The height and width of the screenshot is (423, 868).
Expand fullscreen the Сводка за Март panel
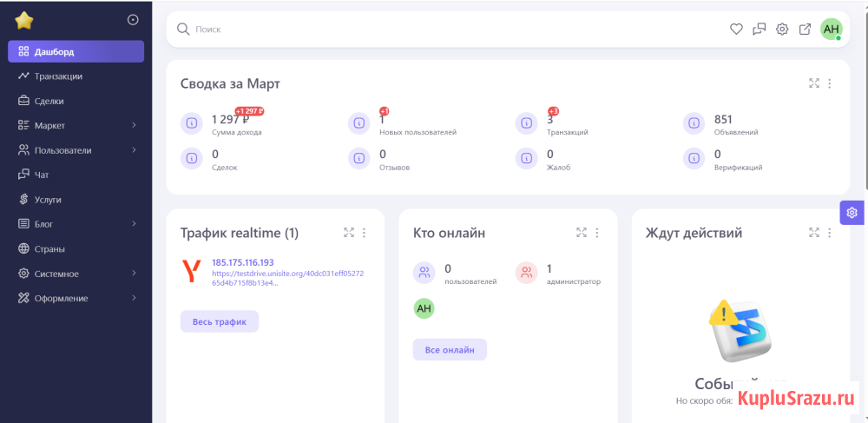(x=814, y=83)
